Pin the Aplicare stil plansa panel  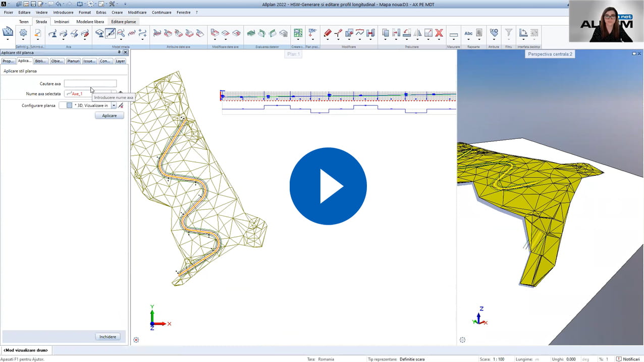(120, 53)
